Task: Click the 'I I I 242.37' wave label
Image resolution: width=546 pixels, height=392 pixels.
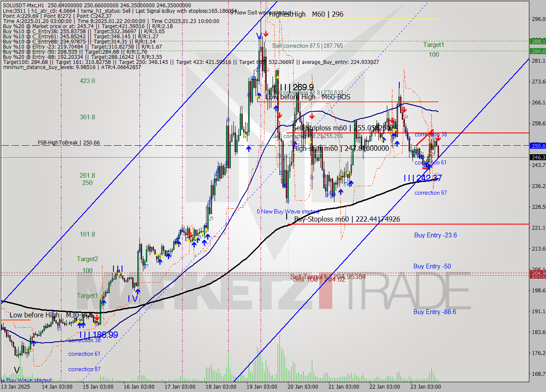Action: pyautogui.click(x=423, y=178)
